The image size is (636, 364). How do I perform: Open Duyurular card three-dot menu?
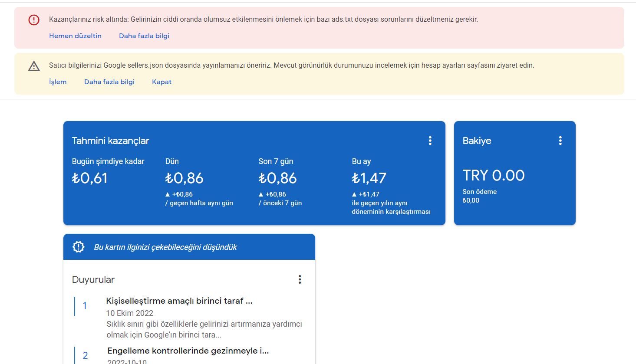click(300, 279)
